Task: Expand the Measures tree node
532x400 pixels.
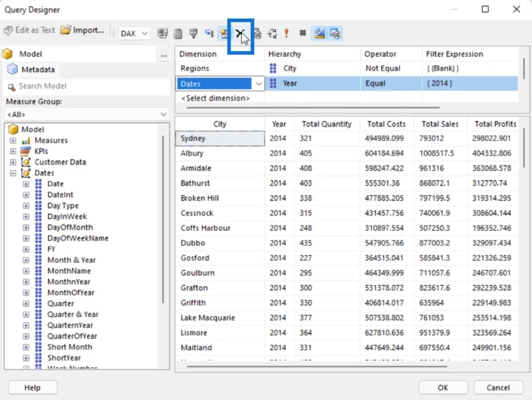Action: coord(13,140)
